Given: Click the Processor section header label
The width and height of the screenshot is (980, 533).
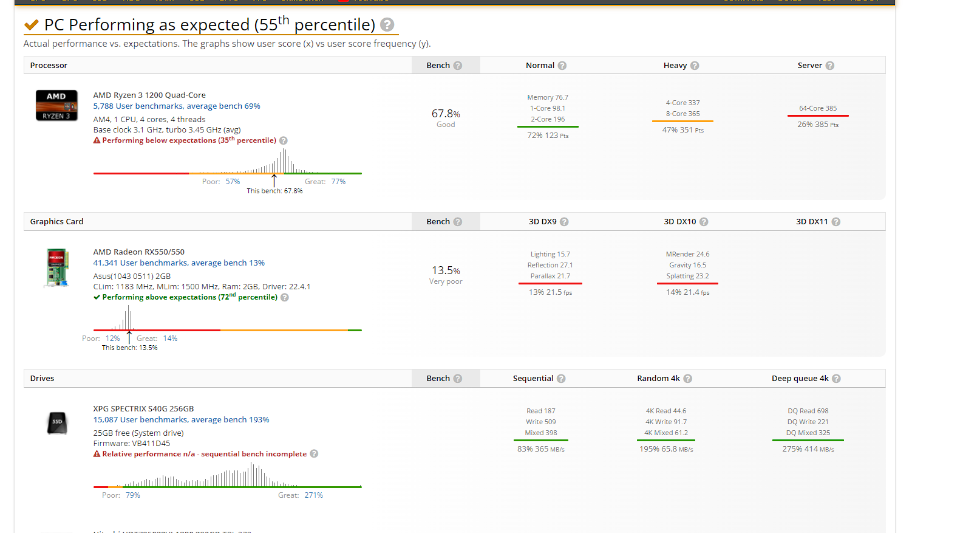Looking at the screenshot, I should 49,66.
